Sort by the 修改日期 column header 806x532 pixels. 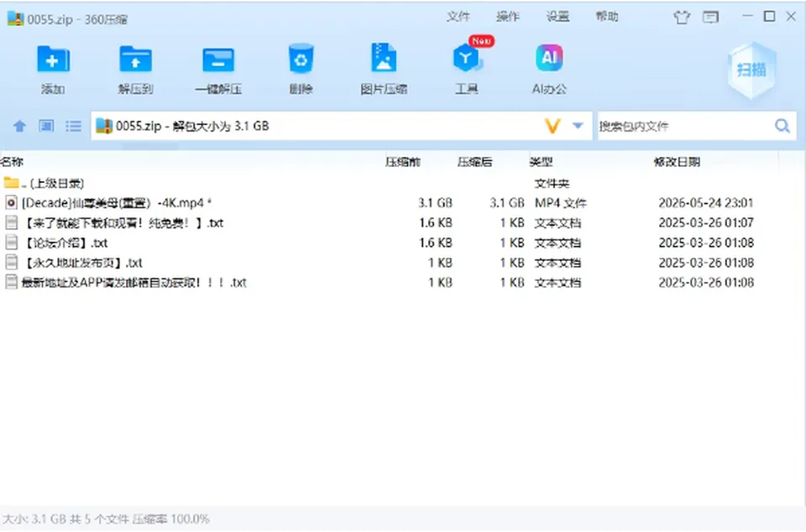(x=677, y=162)
